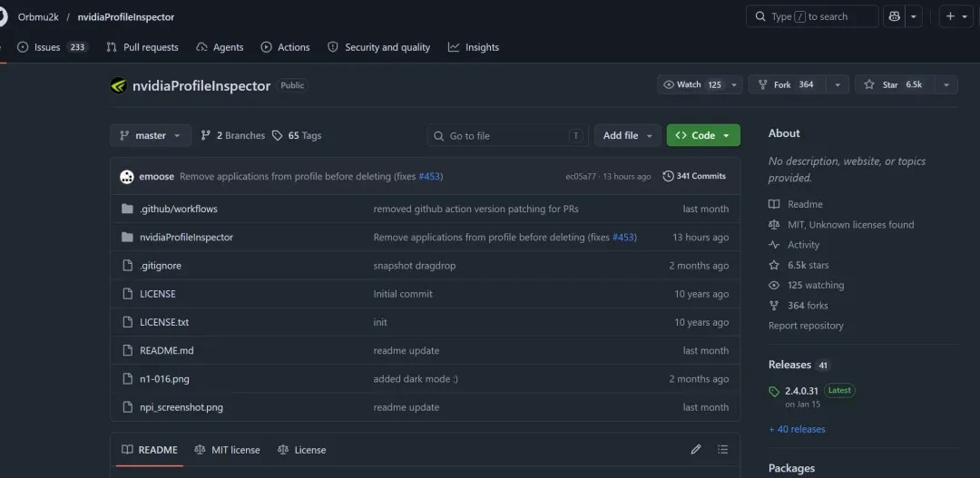Screen dimensions: 980x478
Task: Click the Go to file field
Action: [x=507, y=135]
